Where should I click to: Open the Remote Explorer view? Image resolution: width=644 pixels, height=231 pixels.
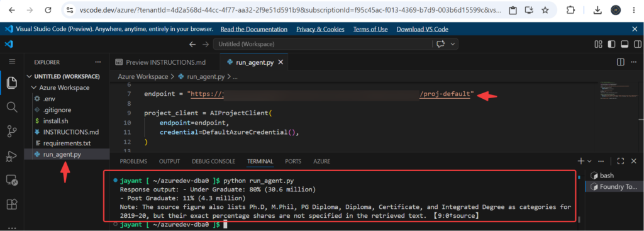12,180
